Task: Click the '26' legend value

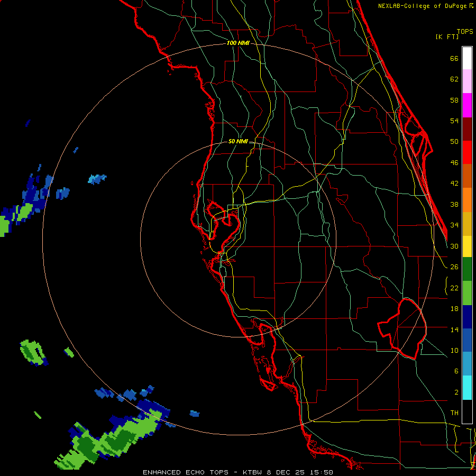Action: 454,267
